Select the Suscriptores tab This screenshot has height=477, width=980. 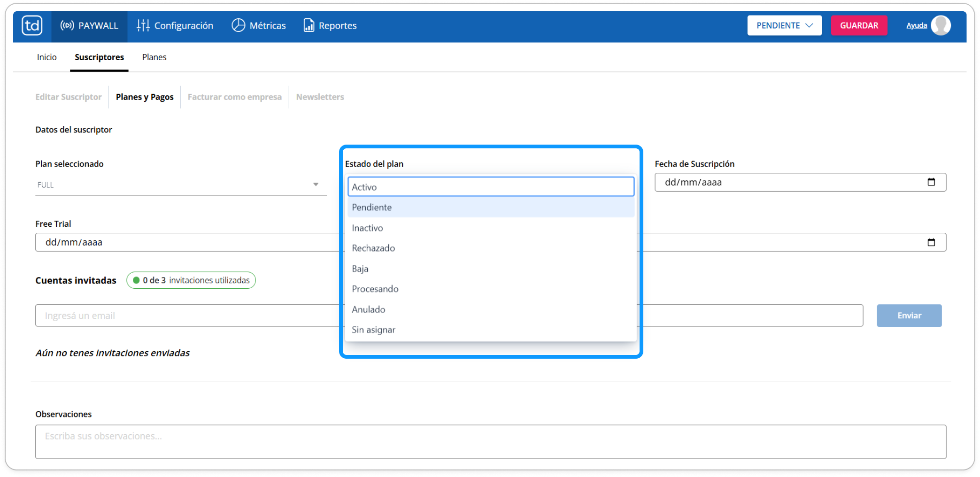pyautogui.click(x=99, y=57)
